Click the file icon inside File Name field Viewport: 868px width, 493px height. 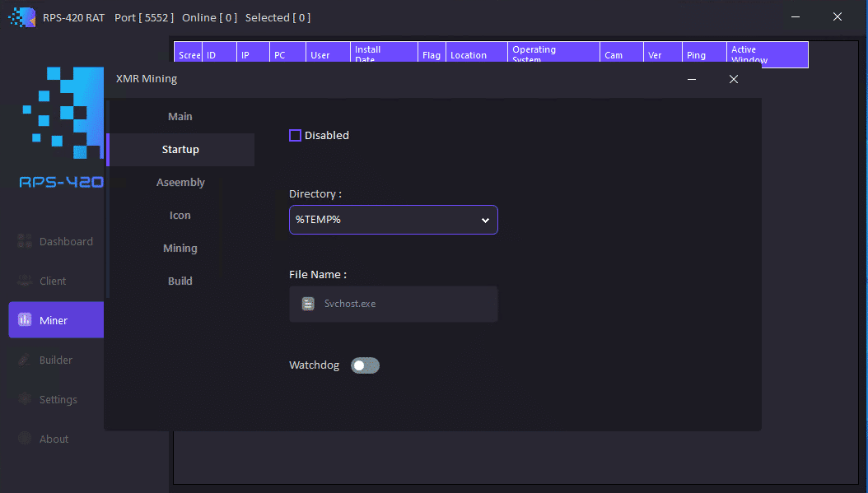pyautogui.click(x=308, y=304)
